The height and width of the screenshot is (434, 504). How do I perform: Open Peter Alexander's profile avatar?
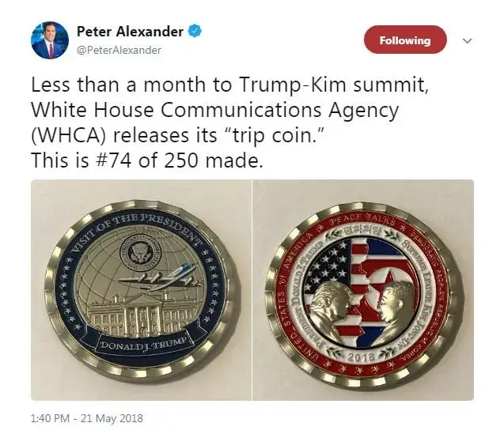tap(50, 40)
